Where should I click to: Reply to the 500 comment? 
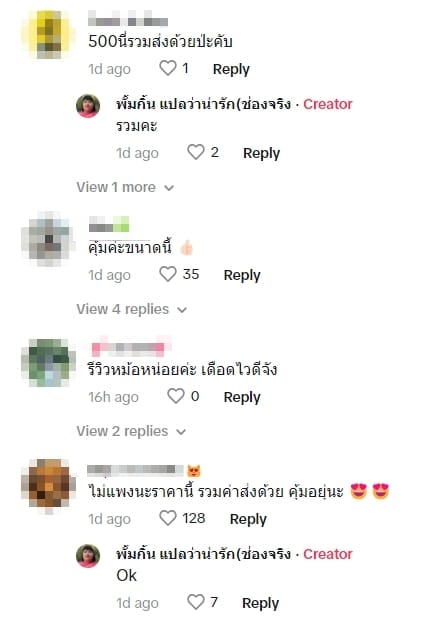point(231,69)
